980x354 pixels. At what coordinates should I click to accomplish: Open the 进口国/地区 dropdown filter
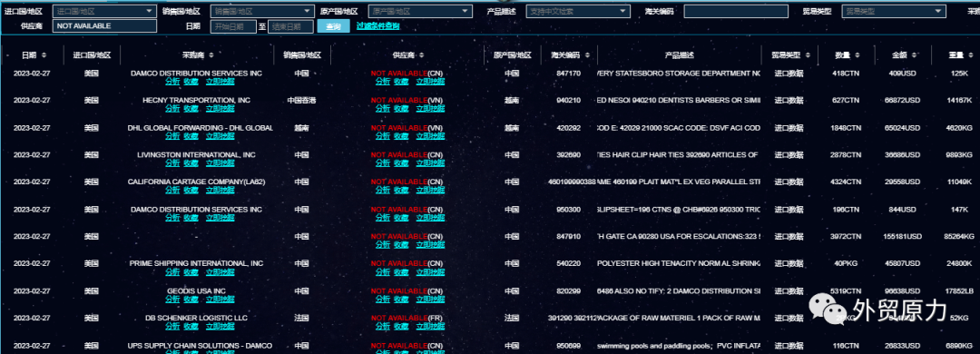(104, 11)
